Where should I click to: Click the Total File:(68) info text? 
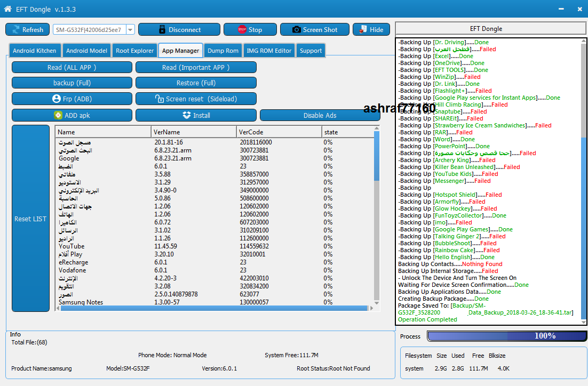(29, 342)
